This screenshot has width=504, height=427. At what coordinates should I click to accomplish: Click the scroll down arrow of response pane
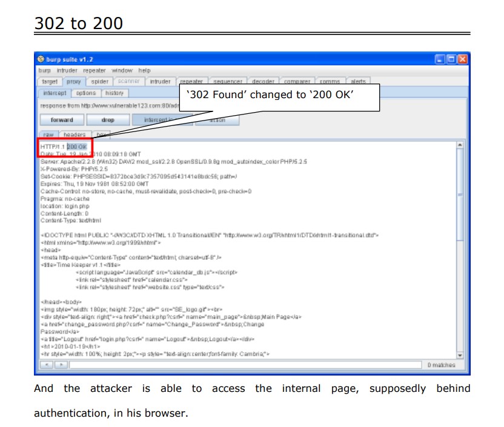pos(460,355)
